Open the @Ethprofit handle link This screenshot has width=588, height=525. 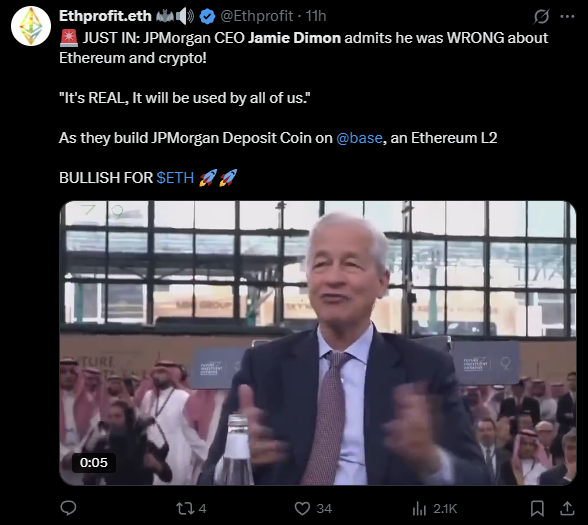[256, 16]
